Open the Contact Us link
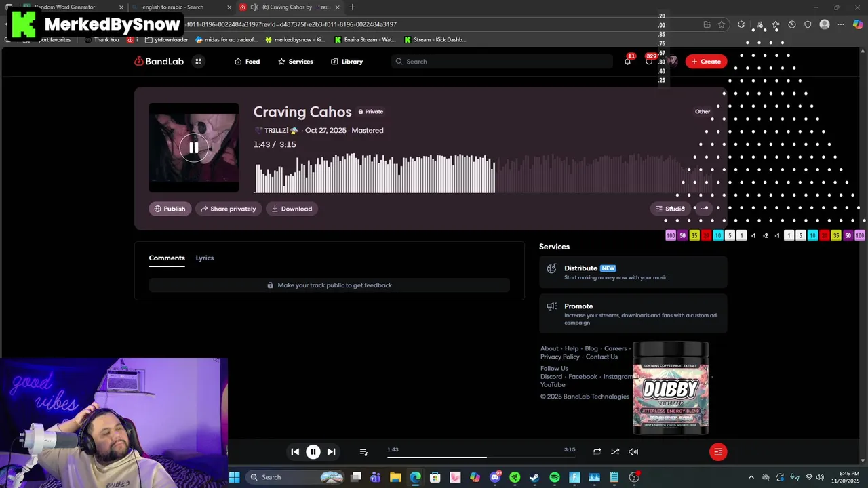868x488 pixels. pos(601,357)
